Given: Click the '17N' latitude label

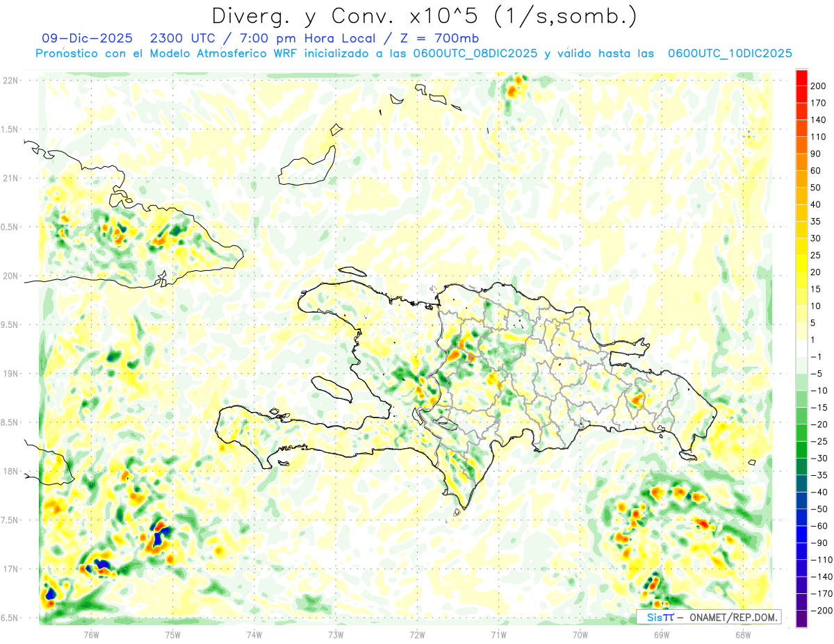Looking at the screenshot, I should pos(10,569).
